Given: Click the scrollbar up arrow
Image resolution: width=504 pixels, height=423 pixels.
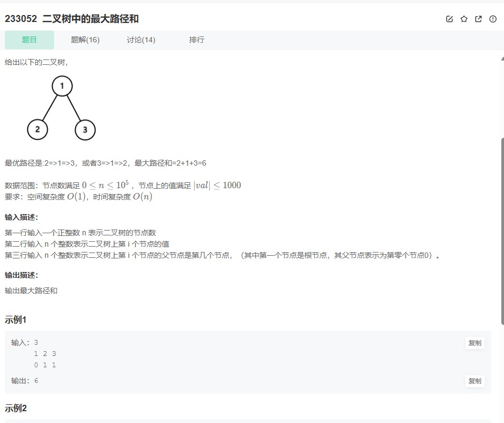Looking at the screenshot, I should click(502, 59).
